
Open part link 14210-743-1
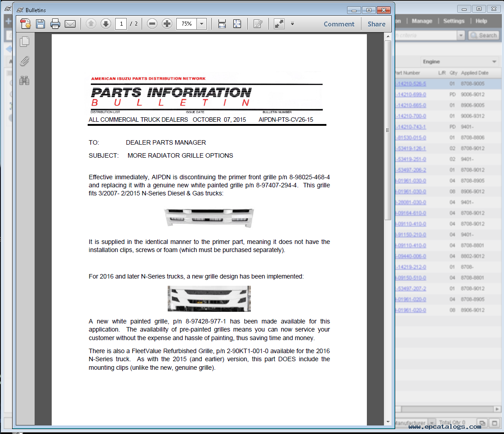[x=411, y=127]
